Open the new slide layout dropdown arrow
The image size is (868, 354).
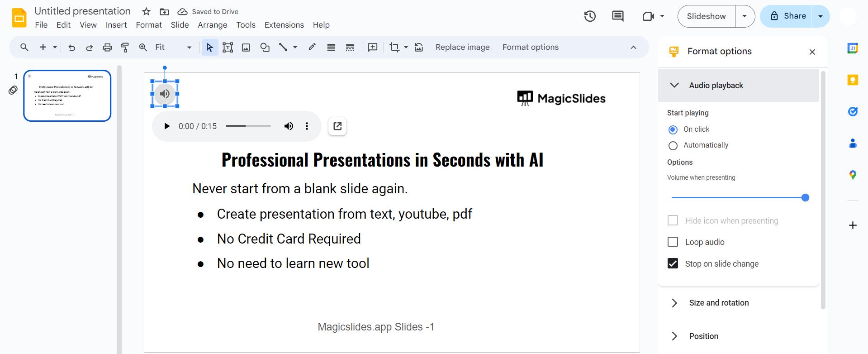(55, 47)
